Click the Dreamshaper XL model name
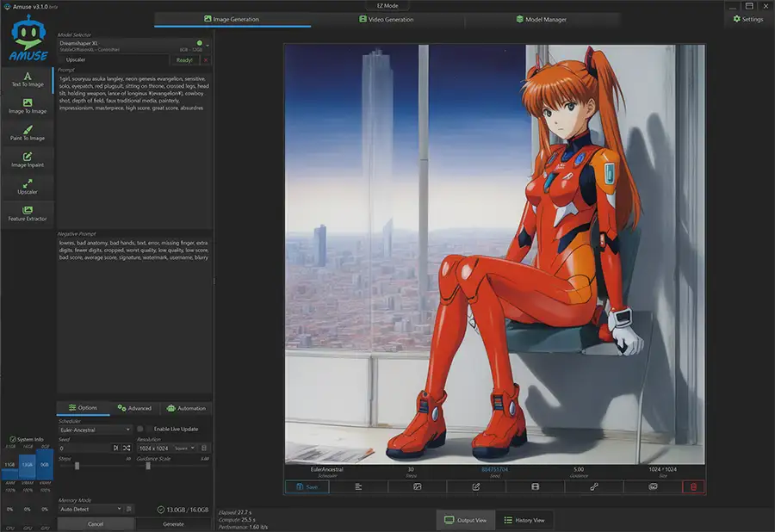This screenshot has width=775, height=532. (x=78, y=43)
